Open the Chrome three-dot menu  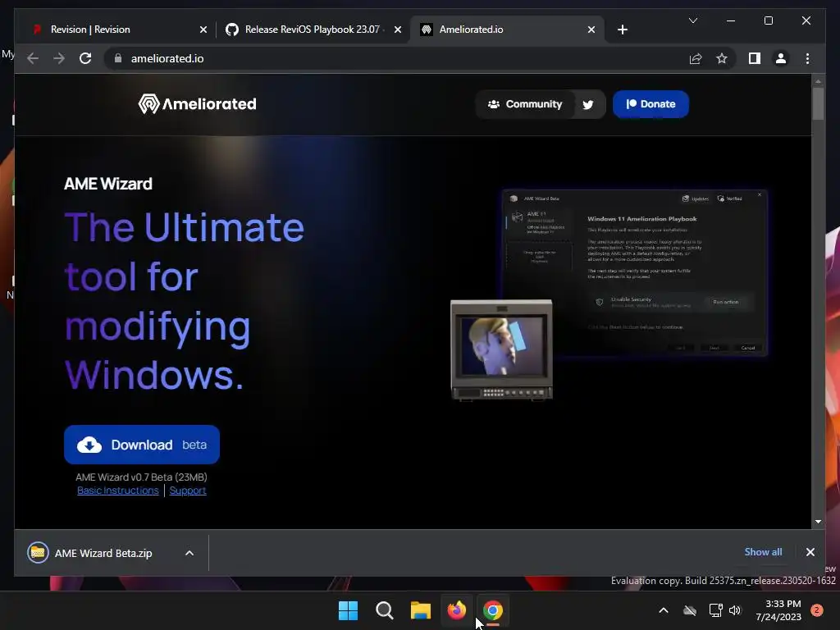click(x=807, y=58)
